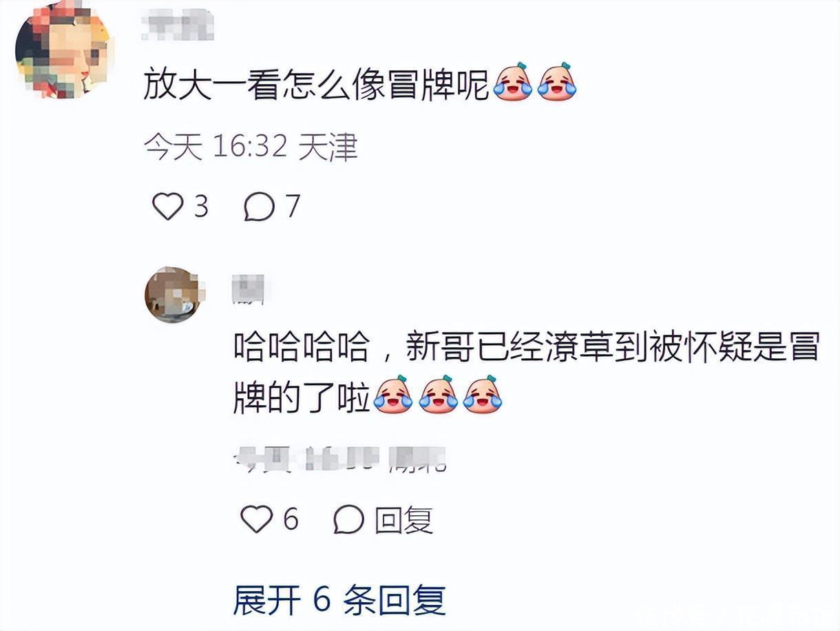Expand the 6 hidden replies (展开 6 条回复)
This screenshot has height=631, width=840.
(x=339, y=601)
